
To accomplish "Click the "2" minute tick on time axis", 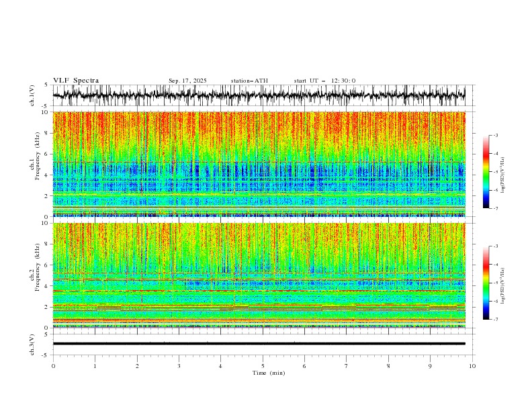I will 137,366.
